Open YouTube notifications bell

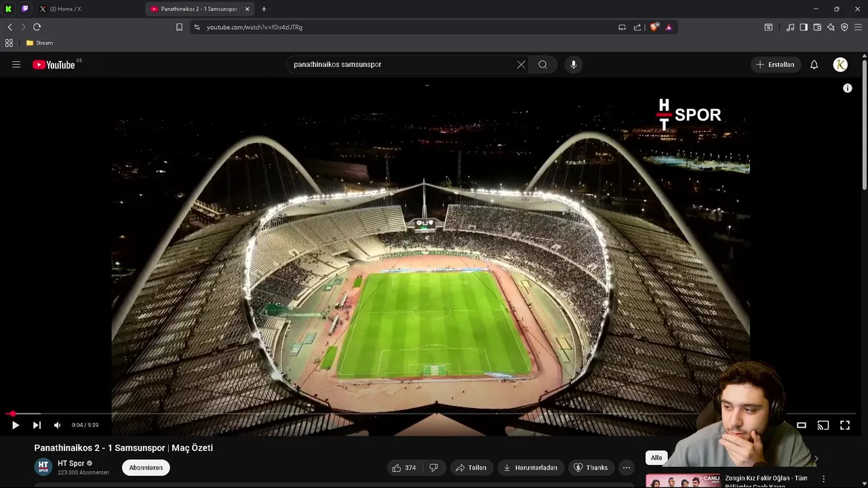(814, 64)
